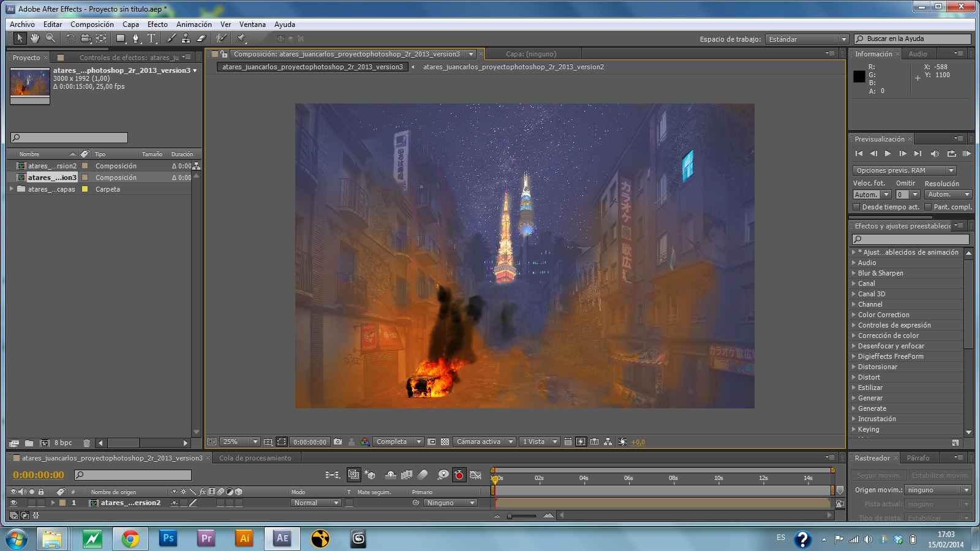Select the Zoom magnifier tool
This screenshot has height=551, width=980.
(50, 39)
